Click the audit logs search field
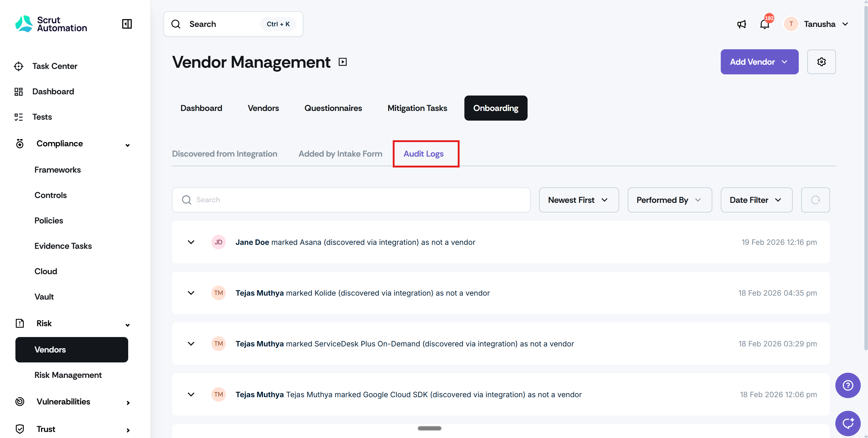The width and height of the screenshot is (868, 438). pos(350,200)
